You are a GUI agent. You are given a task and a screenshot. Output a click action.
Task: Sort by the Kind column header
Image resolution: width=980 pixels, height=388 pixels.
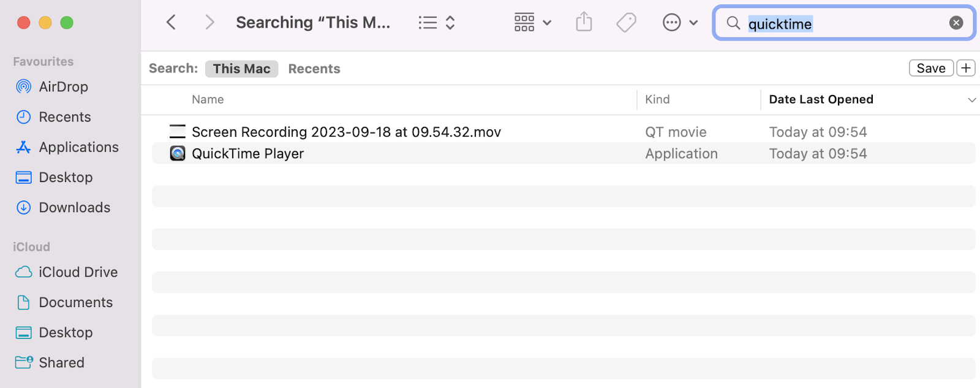point(657,99)
